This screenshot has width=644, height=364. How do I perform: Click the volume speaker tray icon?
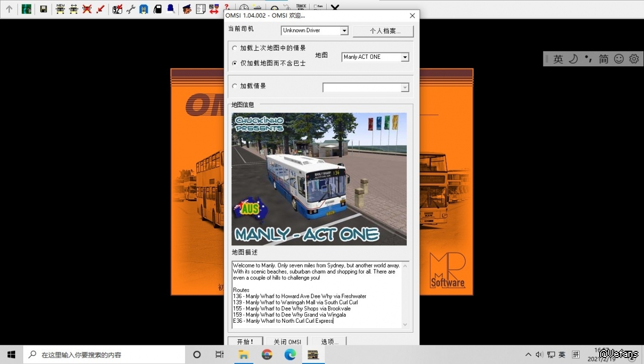(x=539, y=354)
